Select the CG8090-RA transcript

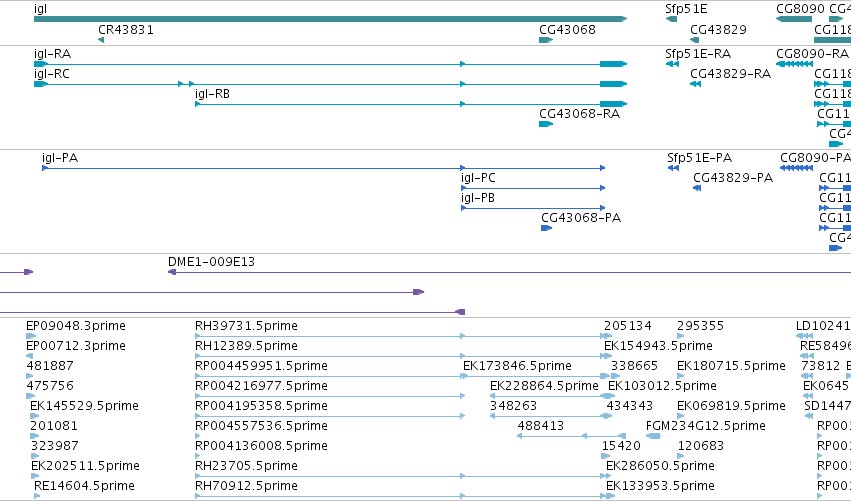pyautogui.click(x=794, y=64)
